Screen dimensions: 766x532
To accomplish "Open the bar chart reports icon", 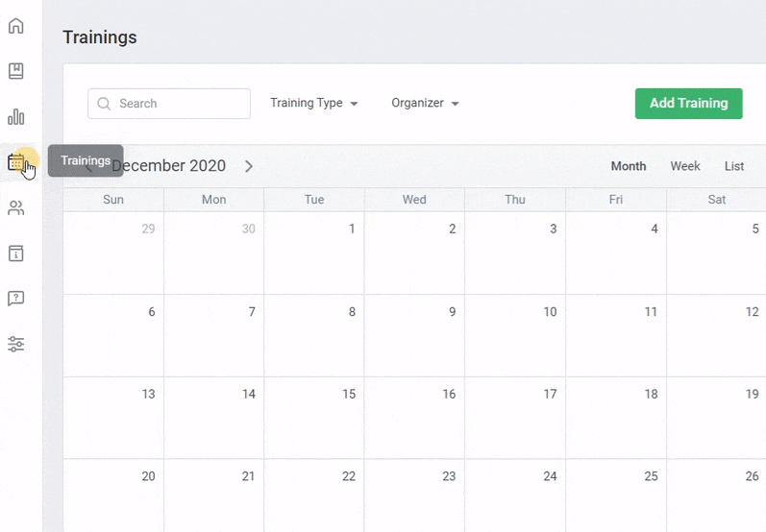I will click(x=15, y=116).
